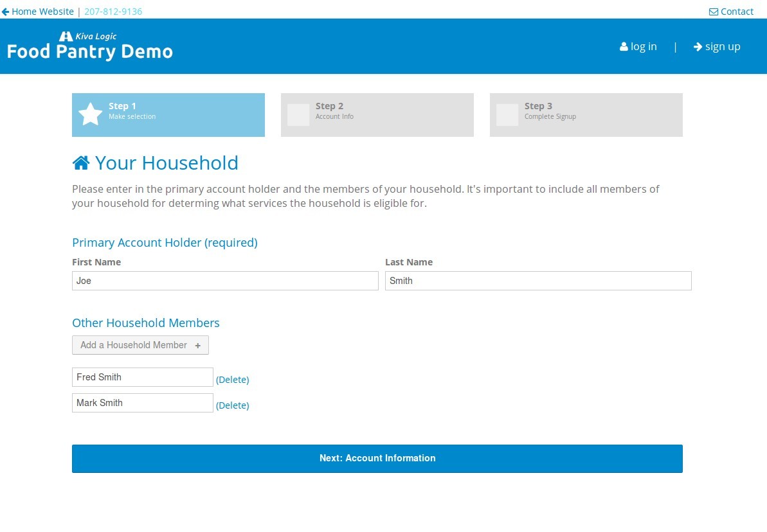Click the plus icon on Add a Household Member

pyautogui.click(x=197, y=346)
